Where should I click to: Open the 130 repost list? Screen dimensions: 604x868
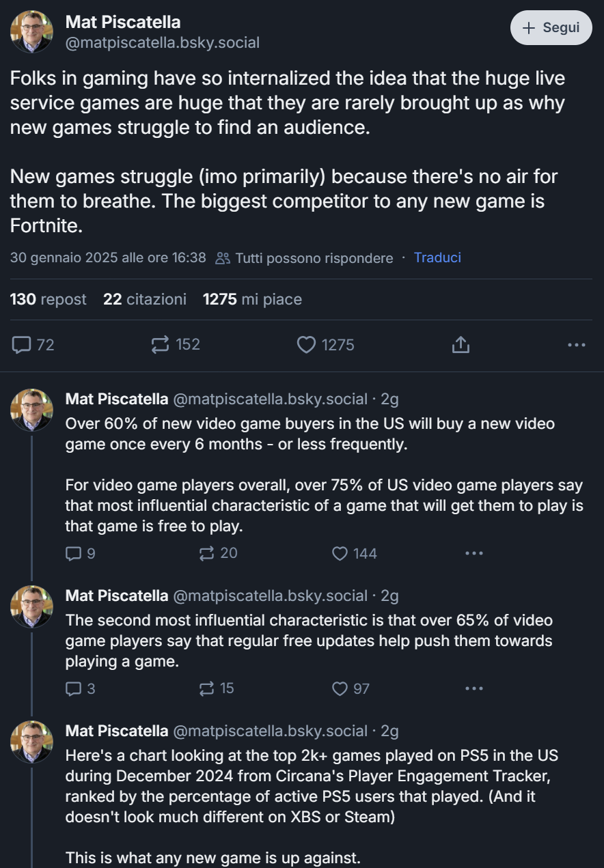click(x=48, y=299)
